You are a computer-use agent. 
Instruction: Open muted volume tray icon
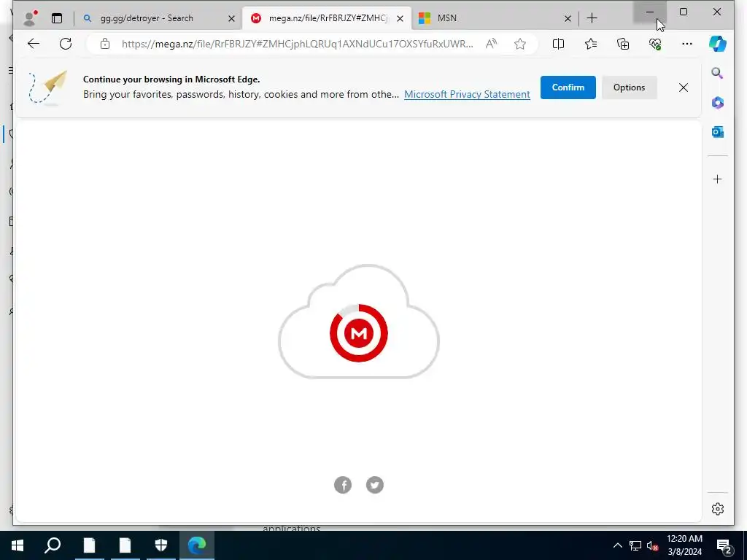pos(653,545)
